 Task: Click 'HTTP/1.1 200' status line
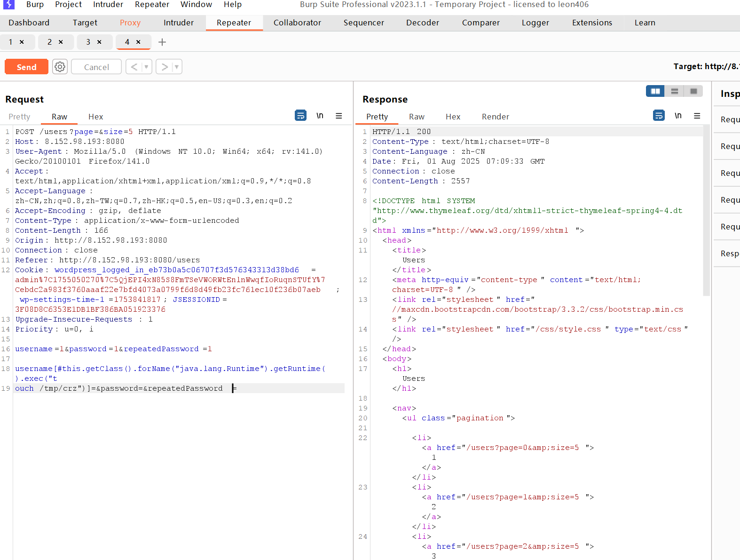tap(401, 132)
